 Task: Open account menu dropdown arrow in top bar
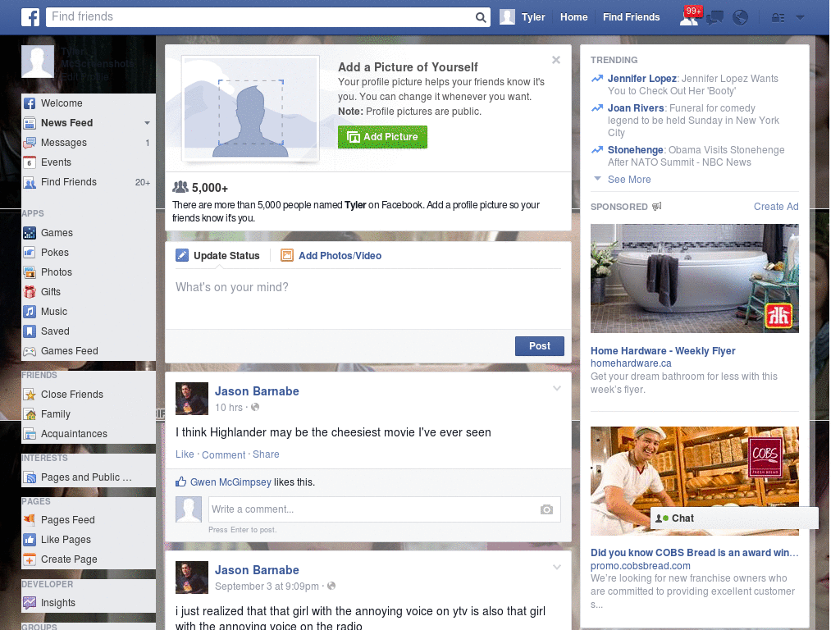pos(800,18)
